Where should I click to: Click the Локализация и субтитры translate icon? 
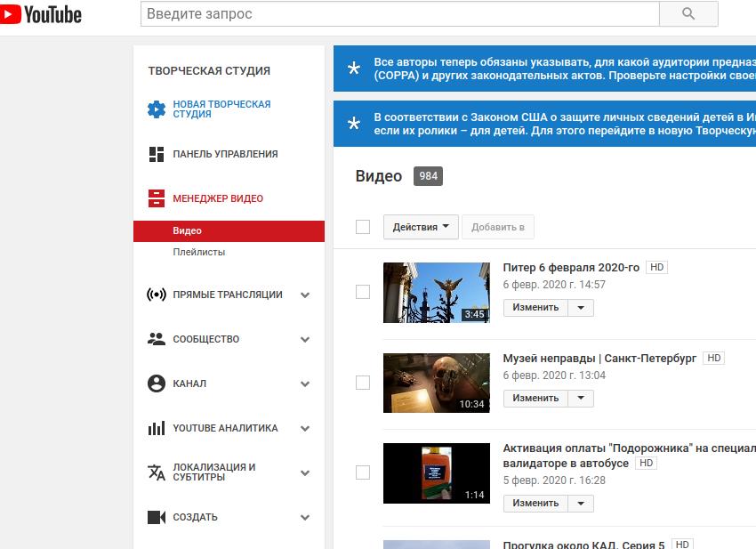point(157,472)
